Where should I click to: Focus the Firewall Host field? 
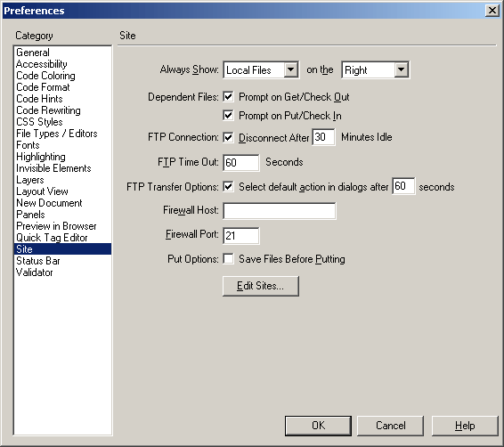[280, 211]
